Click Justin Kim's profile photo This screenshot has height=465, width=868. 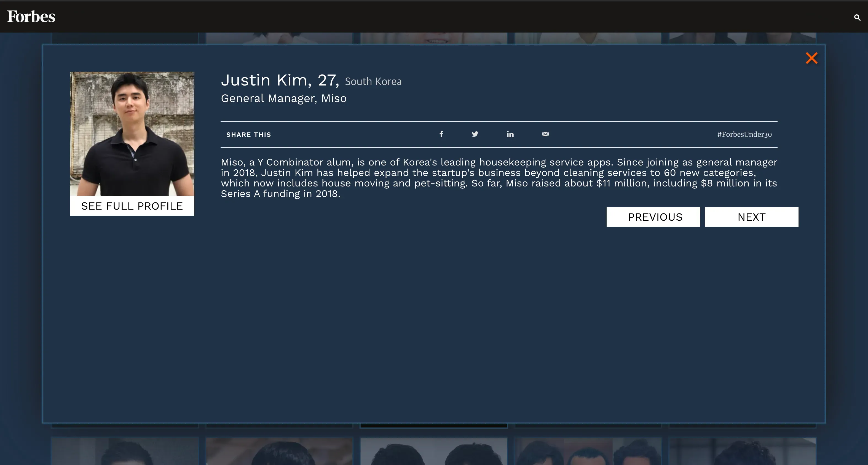[132, 134]
